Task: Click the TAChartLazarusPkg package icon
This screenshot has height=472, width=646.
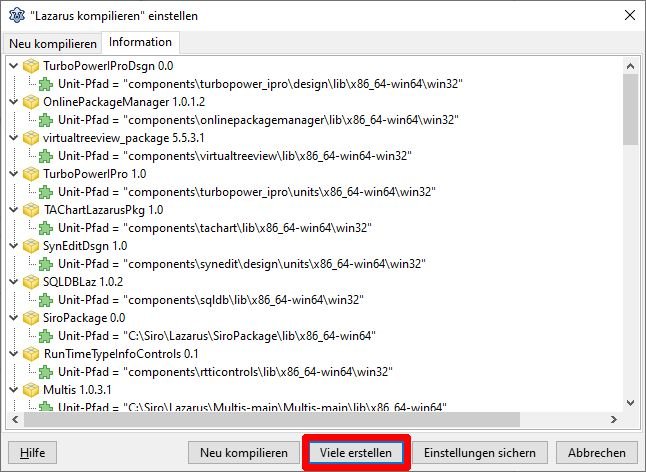Action: (31, 210)
